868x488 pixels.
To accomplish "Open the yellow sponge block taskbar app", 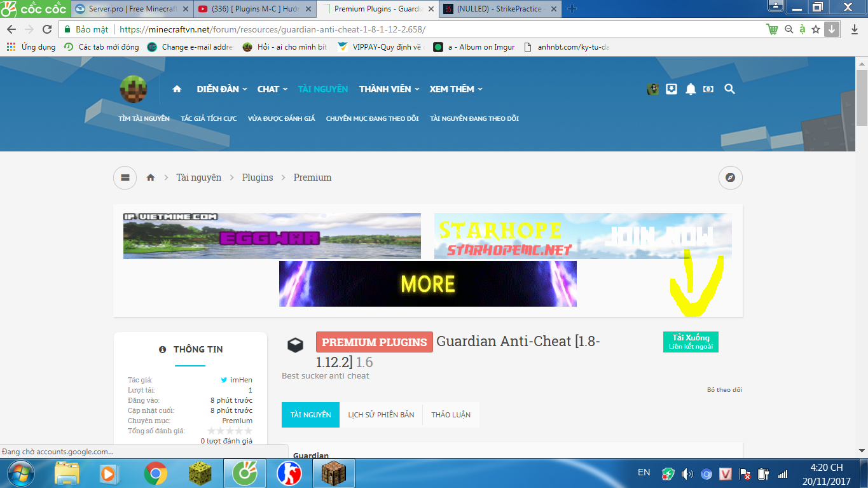I will pos(200,473).
